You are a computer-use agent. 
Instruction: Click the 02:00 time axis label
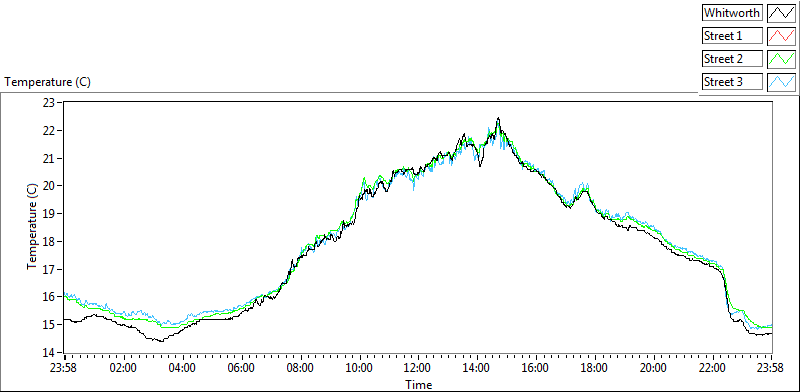tap(124, 368)
